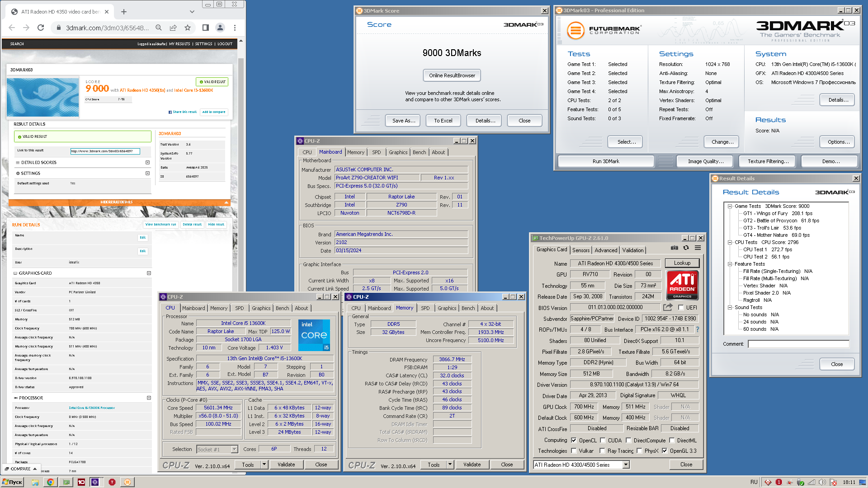Click the purple CPU-Z taskbar icon

[95, 482]
